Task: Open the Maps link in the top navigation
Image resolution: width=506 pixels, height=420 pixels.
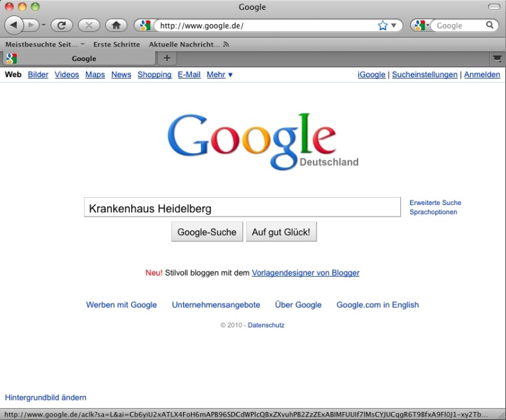Action: (95, 75)
